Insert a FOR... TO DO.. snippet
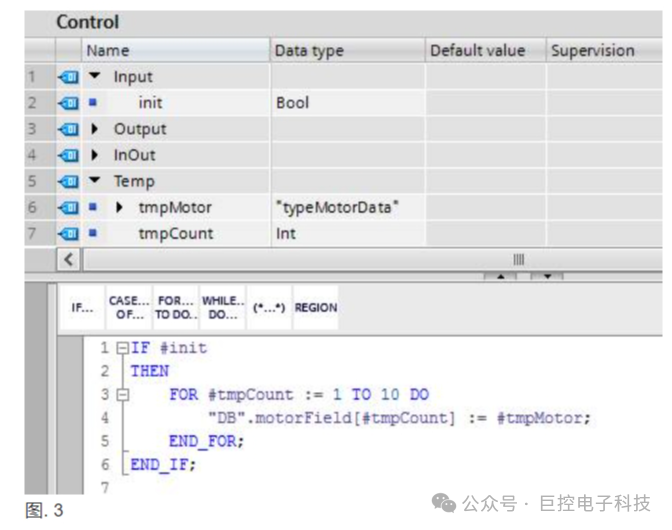The image size is (672, 530). [x=176, y=307]
